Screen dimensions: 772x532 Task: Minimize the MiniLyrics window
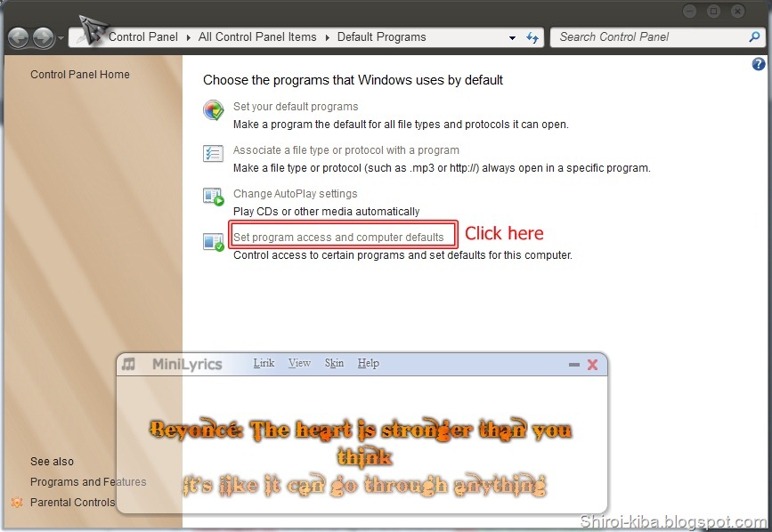574,365
